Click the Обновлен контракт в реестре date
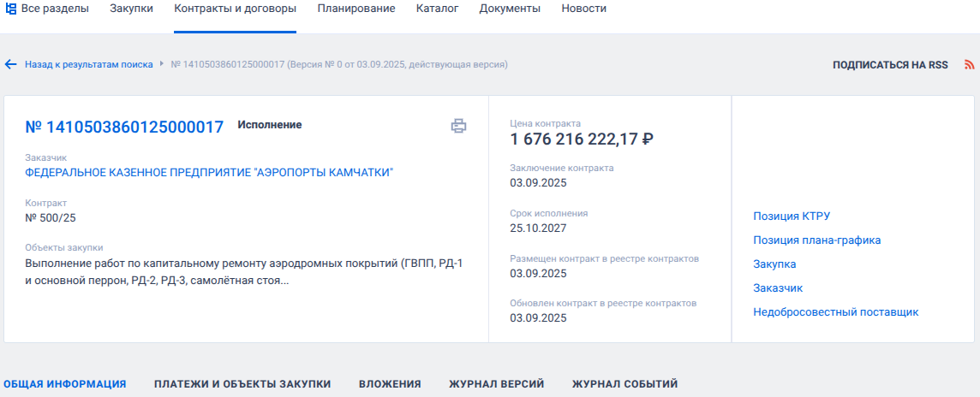The image size is (980, 397). coord(538,318)
